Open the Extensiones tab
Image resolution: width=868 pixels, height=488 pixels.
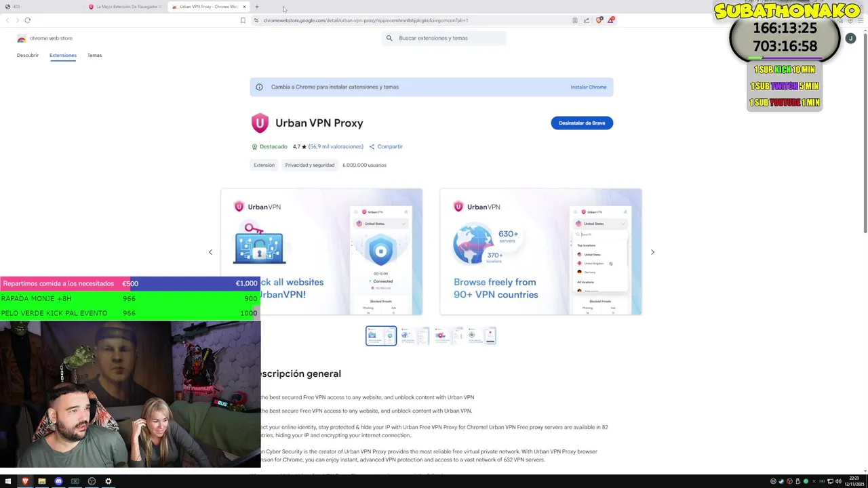coord(63,55)
